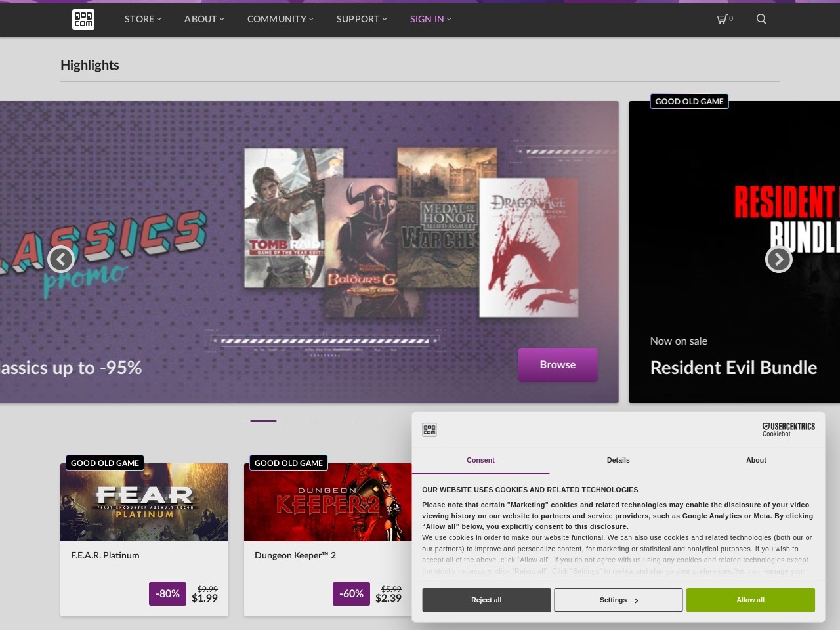Click the Dungeon Keeper™ 2 title
This screenshot has width=840, height=630.
tap(295, 555)
